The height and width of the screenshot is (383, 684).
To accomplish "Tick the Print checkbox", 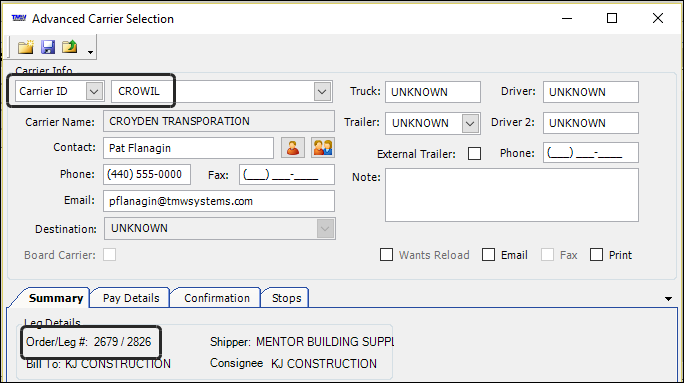I will tap(596, 255).
